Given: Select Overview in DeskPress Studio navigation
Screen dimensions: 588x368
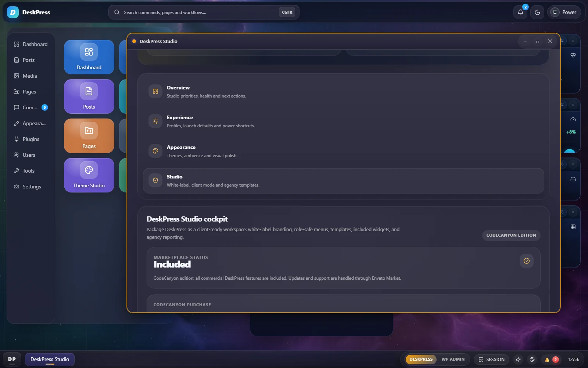Looking at the screenshot, I should click(343, 92).
